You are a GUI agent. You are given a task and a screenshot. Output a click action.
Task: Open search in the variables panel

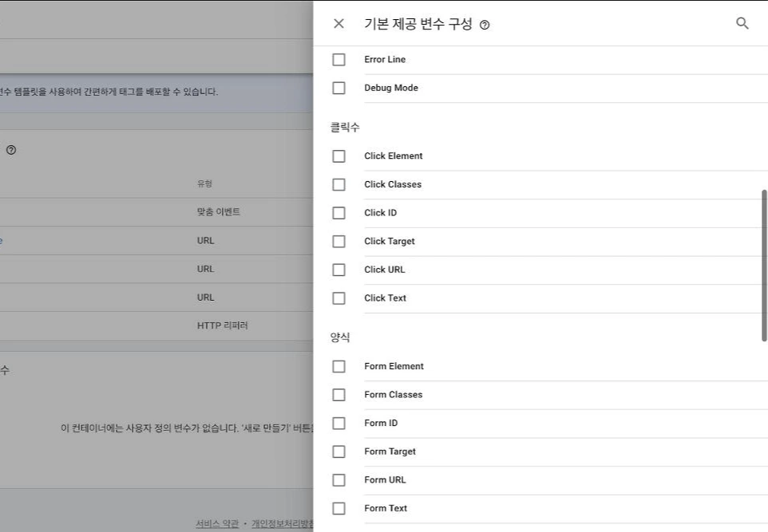(x=742, y=23)
